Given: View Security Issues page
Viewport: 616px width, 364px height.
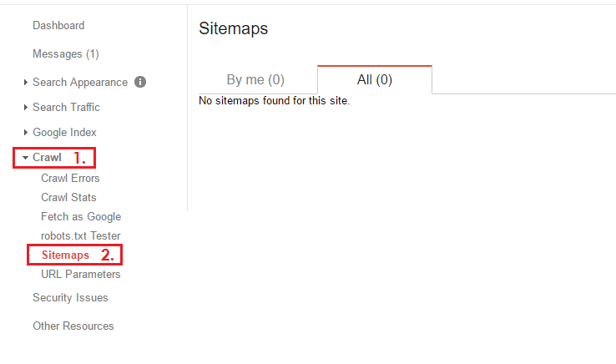Looking at the screenshot, I should [x=70, y=297].
